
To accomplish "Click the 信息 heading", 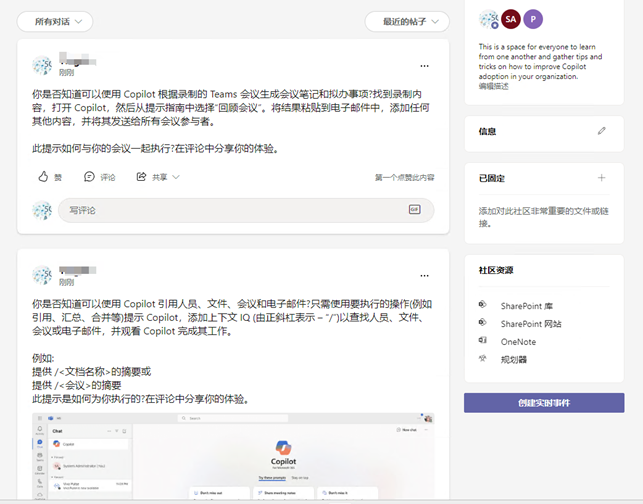I will point(488,131).
